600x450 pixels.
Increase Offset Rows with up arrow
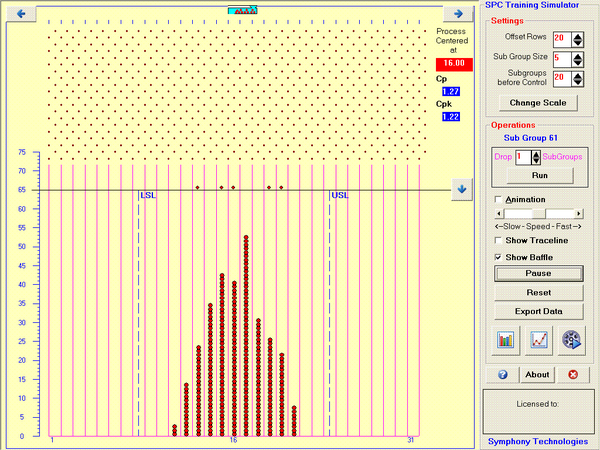tap(577, 36)
